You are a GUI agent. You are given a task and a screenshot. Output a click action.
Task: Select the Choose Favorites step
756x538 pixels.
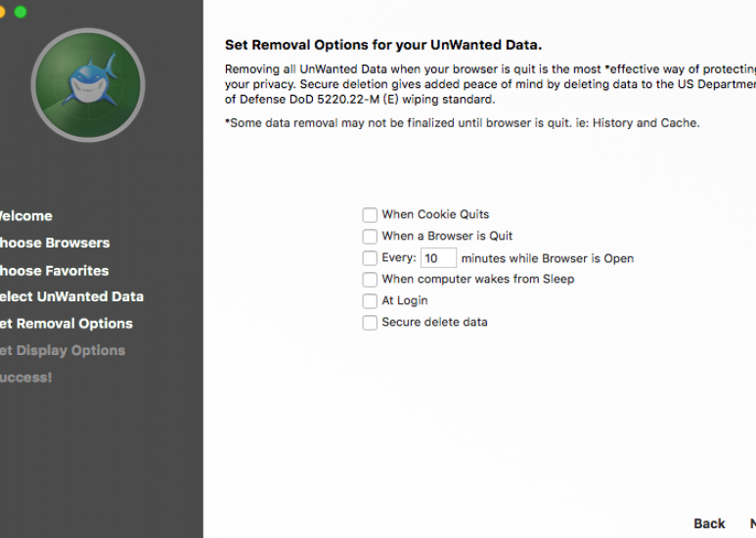tap(54, 271)
